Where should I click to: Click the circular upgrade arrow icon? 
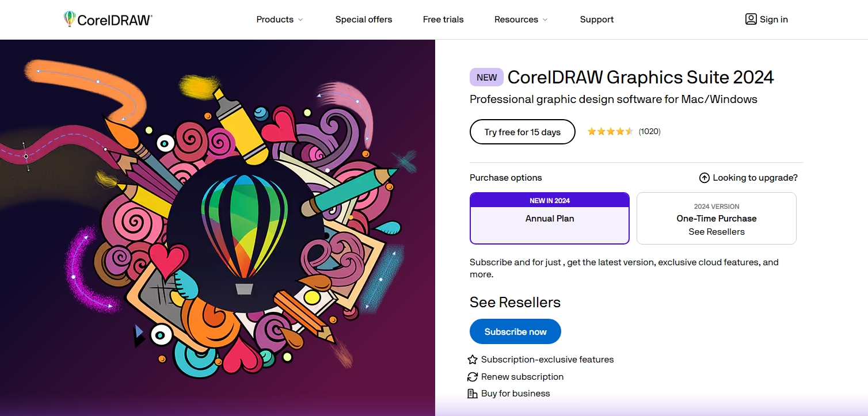704,178
